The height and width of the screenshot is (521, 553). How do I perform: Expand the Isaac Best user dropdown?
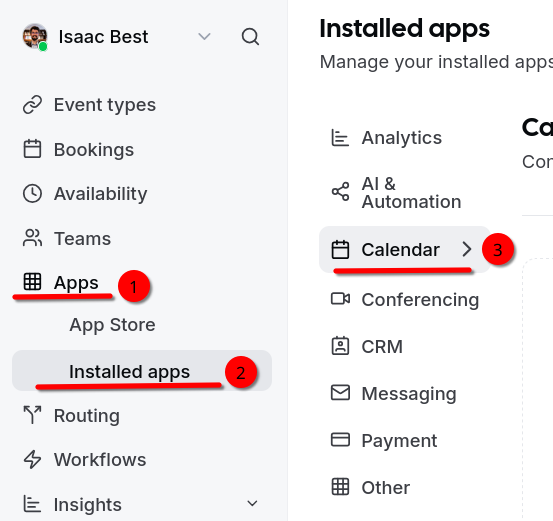(x=204, y=37)
